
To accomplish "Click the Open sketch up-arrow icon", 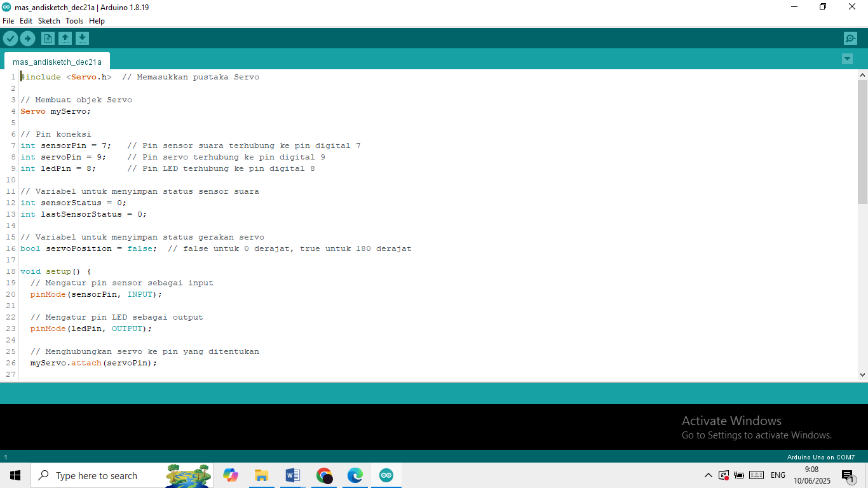I will [x=65, y=39].
